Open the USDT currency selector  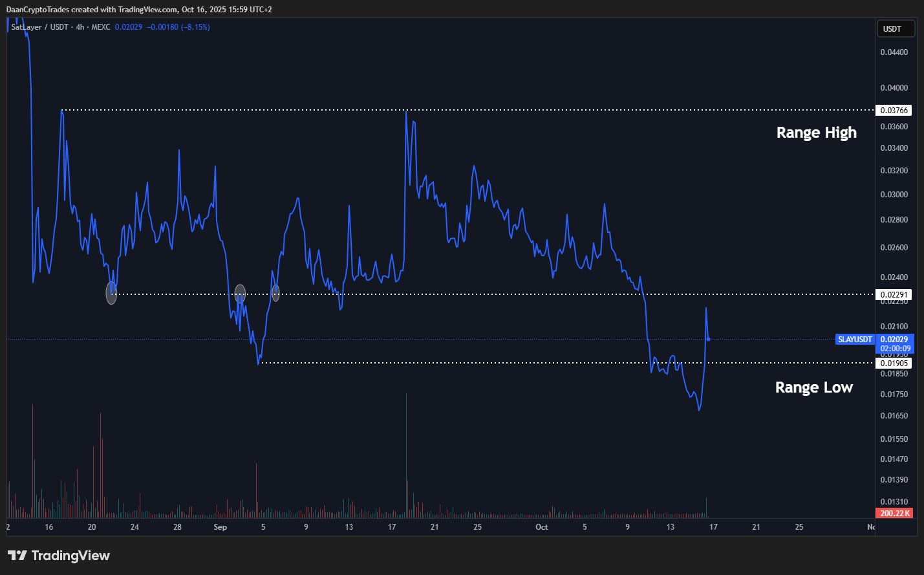(895, 28)
